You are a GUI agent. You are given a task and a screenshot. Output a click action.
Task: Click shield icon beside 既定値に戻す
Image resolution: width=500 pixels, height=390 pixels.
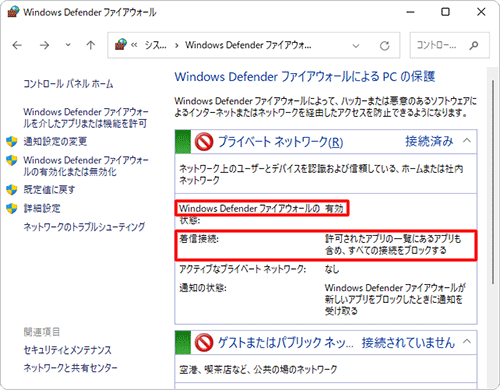(12, 190)
